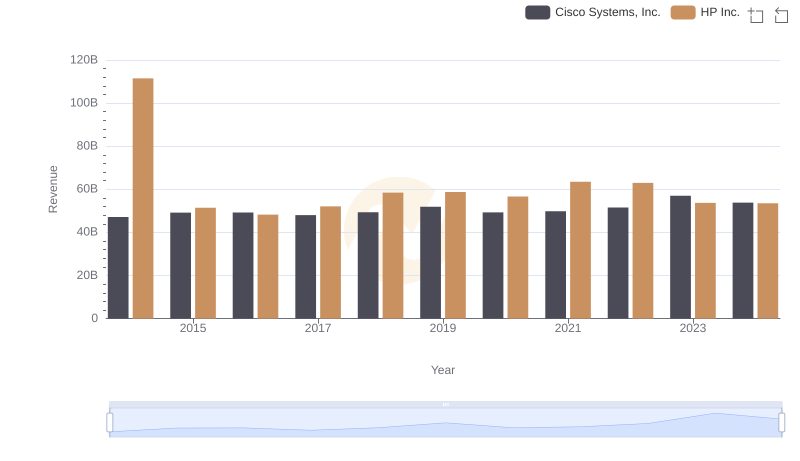Click the HP Inc. bar for 2022

coord(643,251)
